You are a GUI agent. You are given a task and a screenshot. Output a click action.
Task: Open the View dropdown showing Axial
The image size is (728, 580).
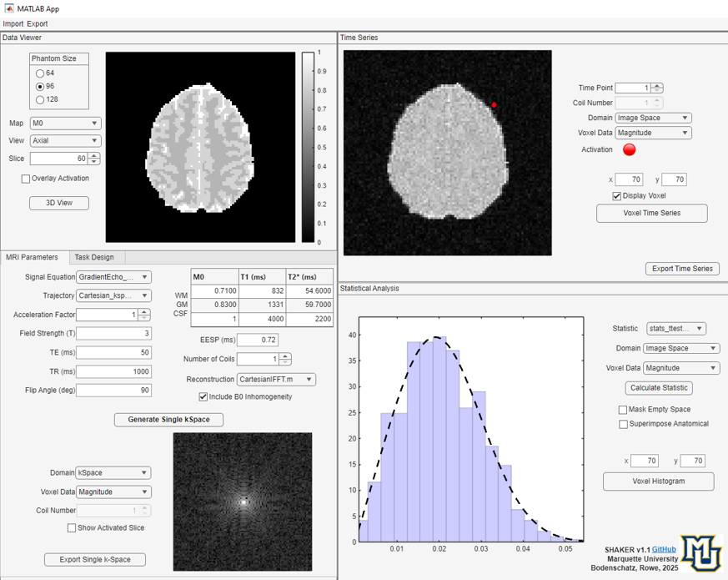click(66, 140)
